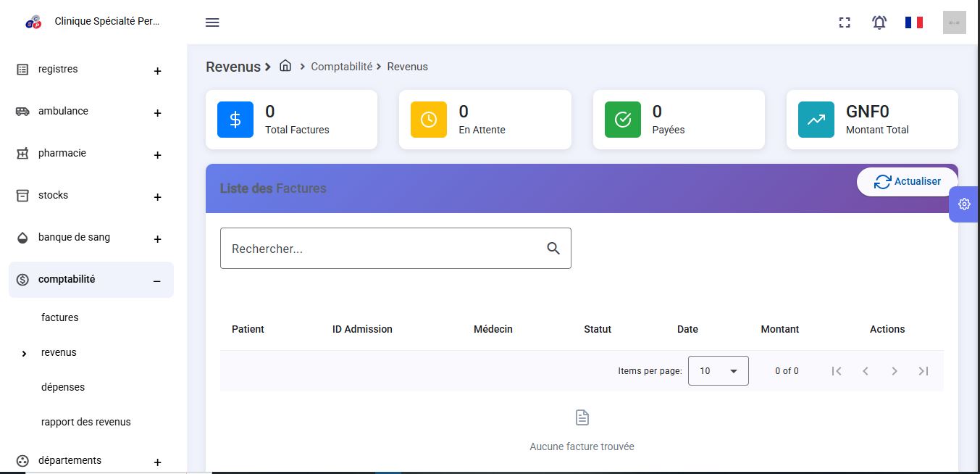
Task: Click the search magnifier icon
Action: coord(553,249)
